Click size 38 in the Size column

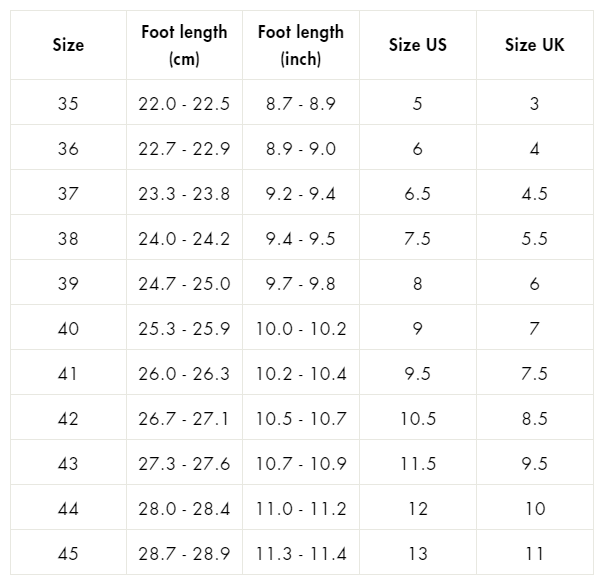pos(68,239)
